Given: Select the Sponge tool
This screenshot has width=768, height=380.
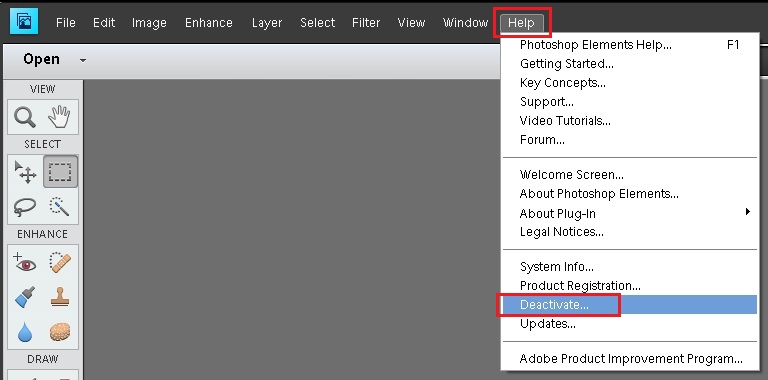Looking at the screenshot, I should pos(60,332).
